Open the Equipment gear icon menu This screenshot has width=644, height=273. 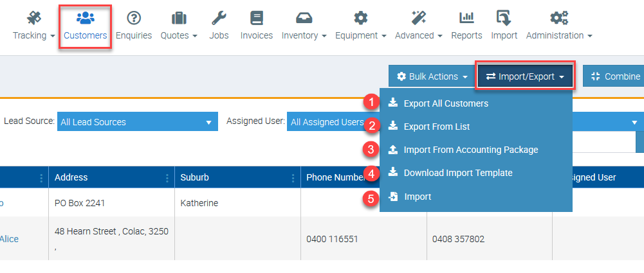(360, 18)
